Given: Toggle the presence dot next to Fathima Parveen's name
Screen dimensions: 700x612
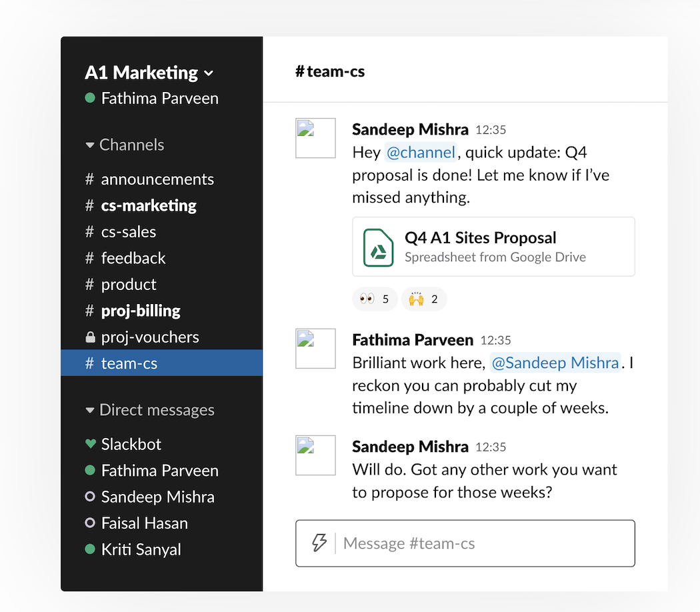Looking at the screenshot, I should (89, 98).
